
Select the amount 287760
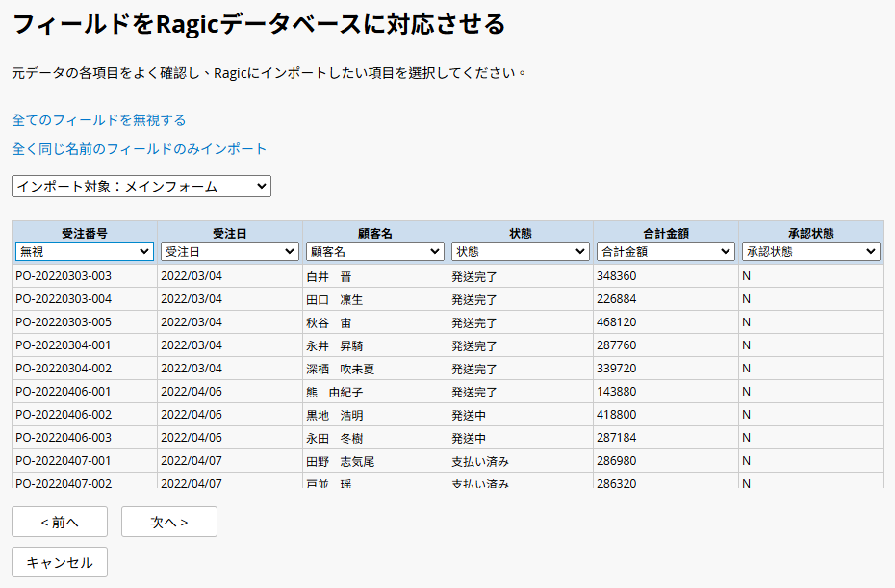pos(617,345)
